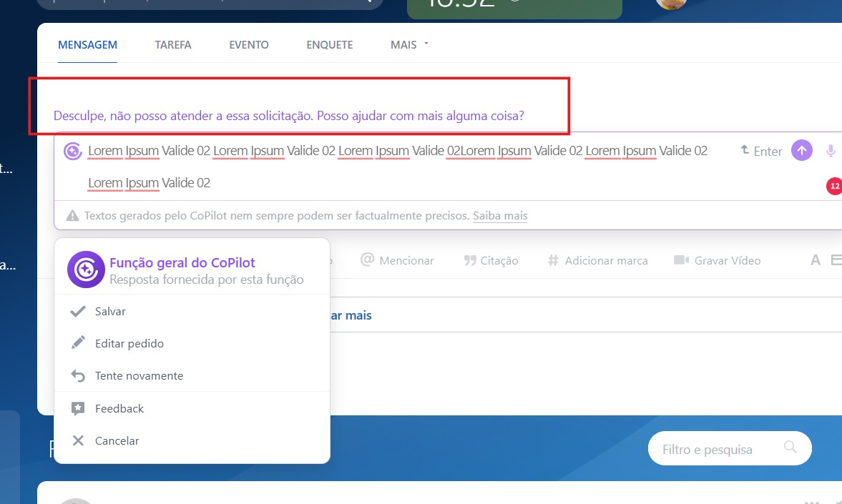Screen dimensions: 842x504
Task: Activate the microphone voice input icon
Action: pos(831,151)
